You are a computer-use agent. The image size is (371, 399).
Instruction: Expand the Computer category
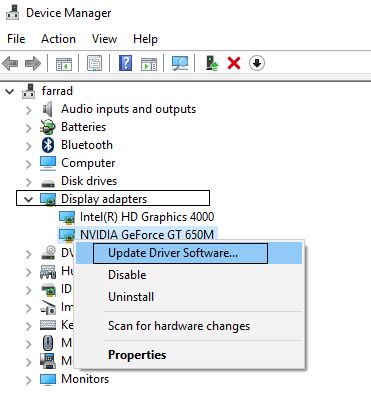point(29,164)
